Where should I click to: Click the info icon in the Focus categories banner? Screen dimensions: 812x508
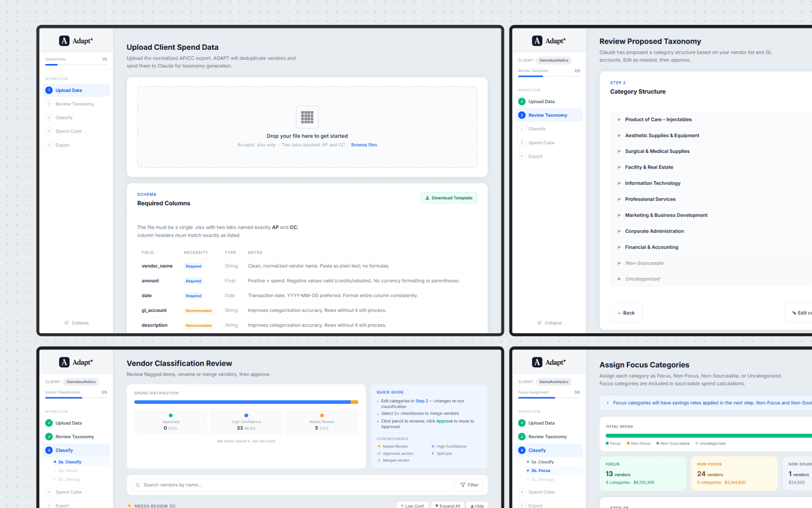[x=607, y=403]
